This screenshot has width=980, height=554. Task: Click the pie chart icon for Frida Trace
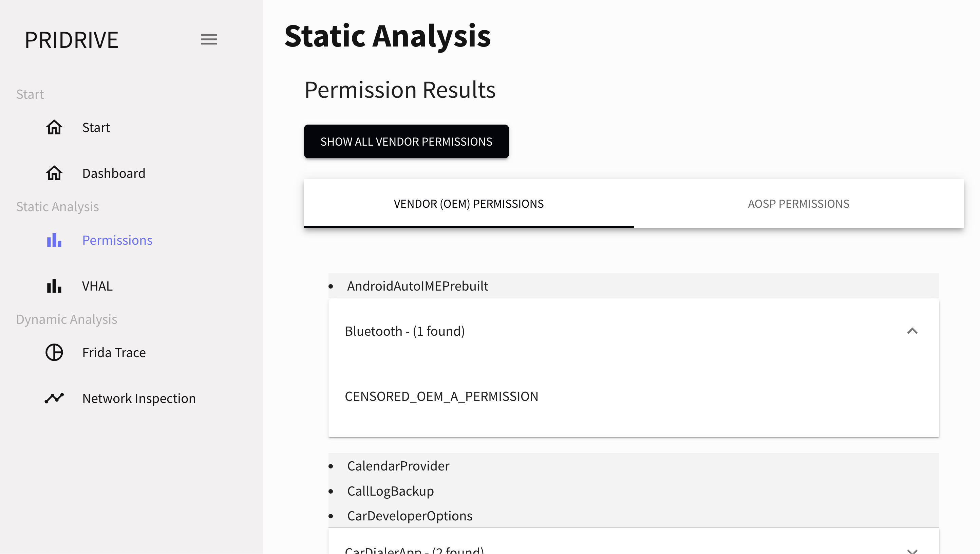coord(54,352)
